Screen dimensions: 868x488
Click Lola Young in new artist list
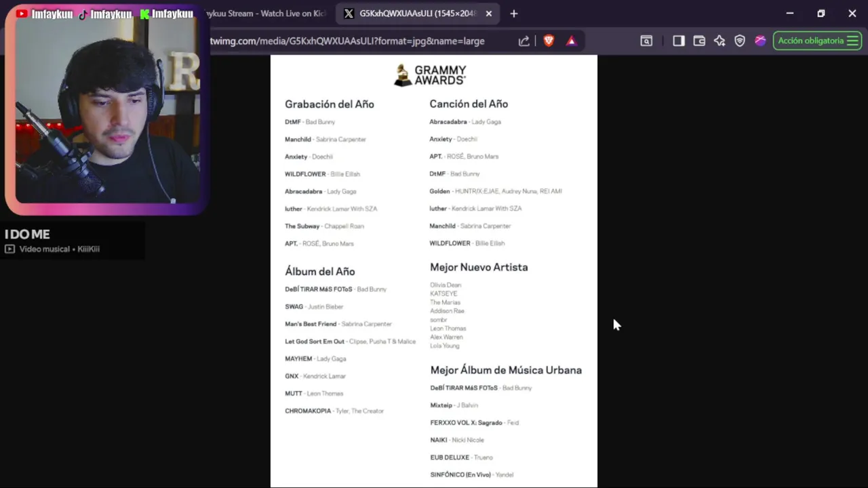tap(445, 346)
